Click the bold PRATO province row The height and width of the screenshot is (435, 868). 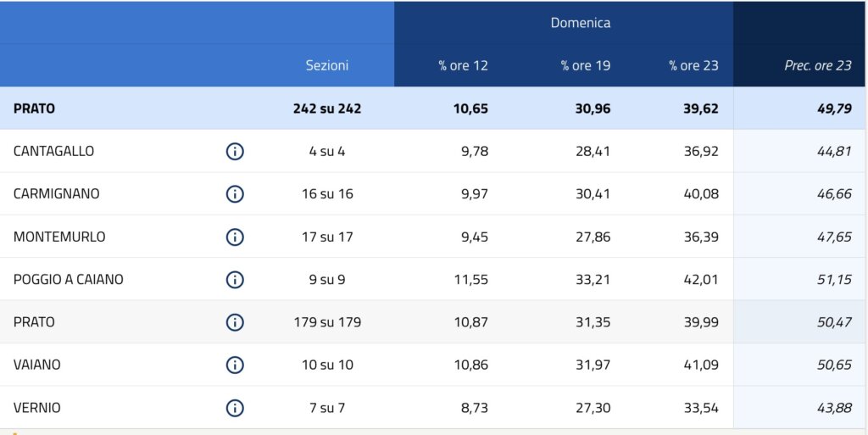coord(35,109)
